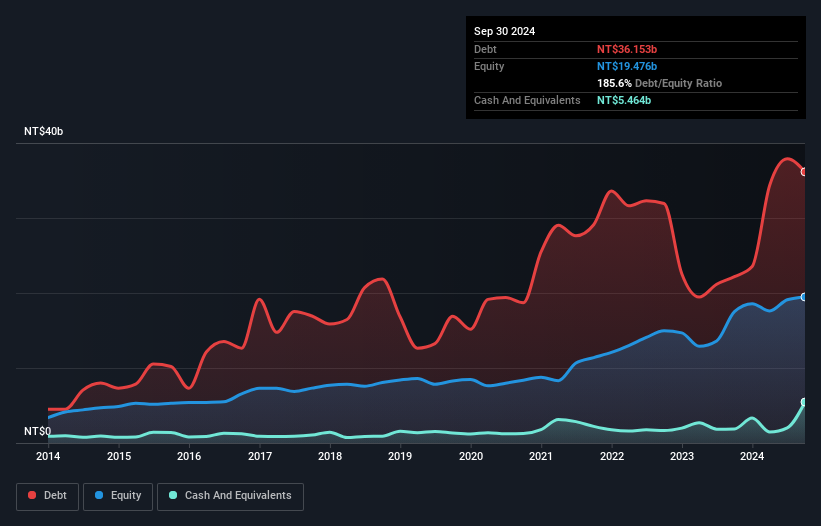Click the Sep 30 2024 tooltip date
Screen dimensions: 821x526
tap(504, 31)
